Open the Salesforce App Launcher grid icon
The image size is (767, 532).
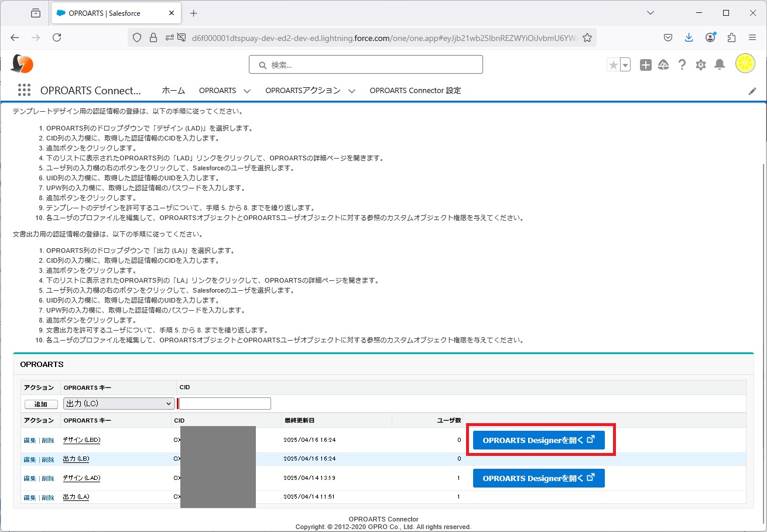24,90
